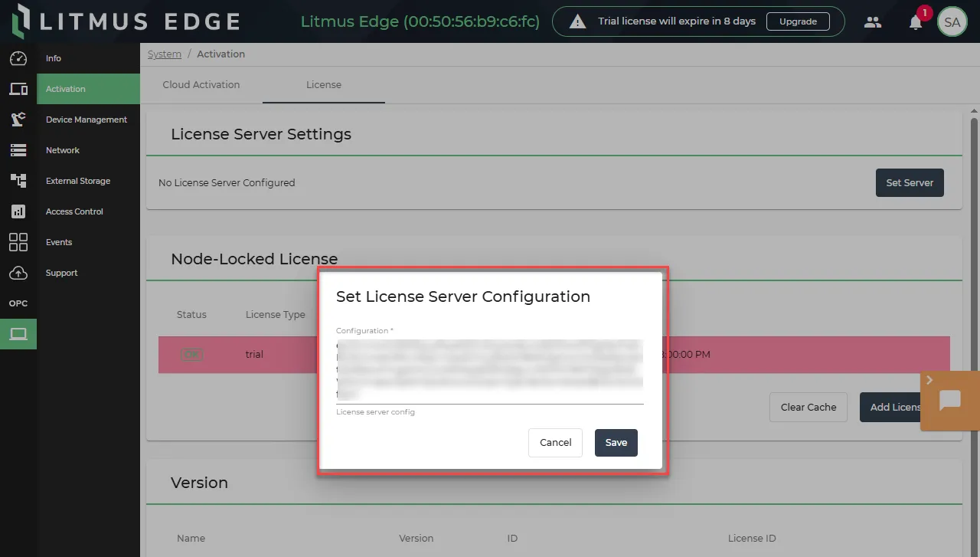Click the Upgrade license button

click(x=798, y=21)
